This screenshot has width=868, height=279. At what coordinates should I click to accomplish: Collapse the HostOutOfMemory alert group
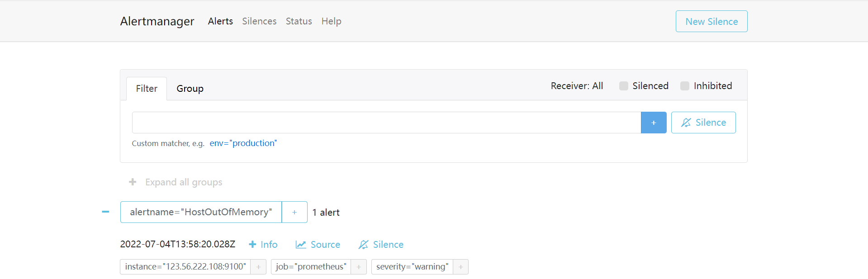pos(105,212)
